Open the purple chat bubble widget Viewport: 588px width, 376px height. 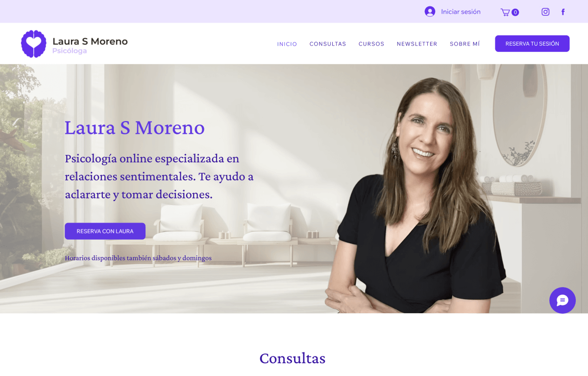pyautogui.click(x=563, y=301)
